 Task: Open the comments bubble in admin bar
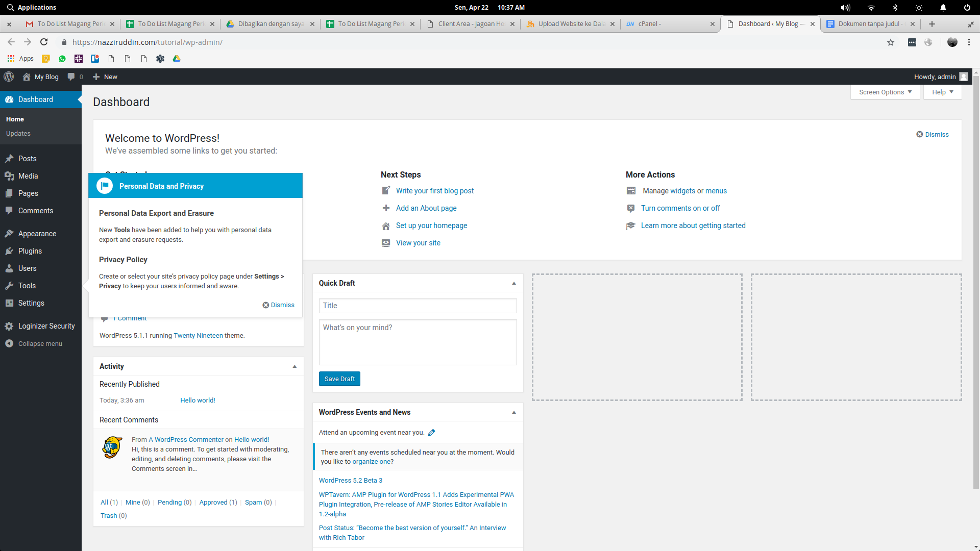coord(76,77)
